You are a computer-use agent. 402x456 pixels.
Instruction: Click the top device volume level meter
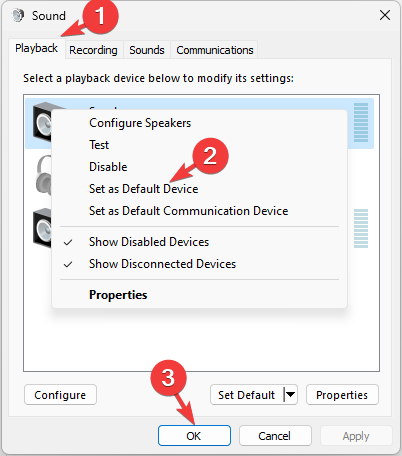pyautogui.click(x=361, y=122)
